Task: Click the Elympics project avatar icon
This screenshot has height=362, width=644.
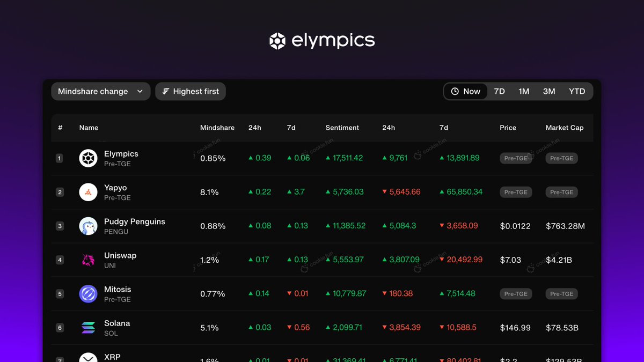Action: 89,158
